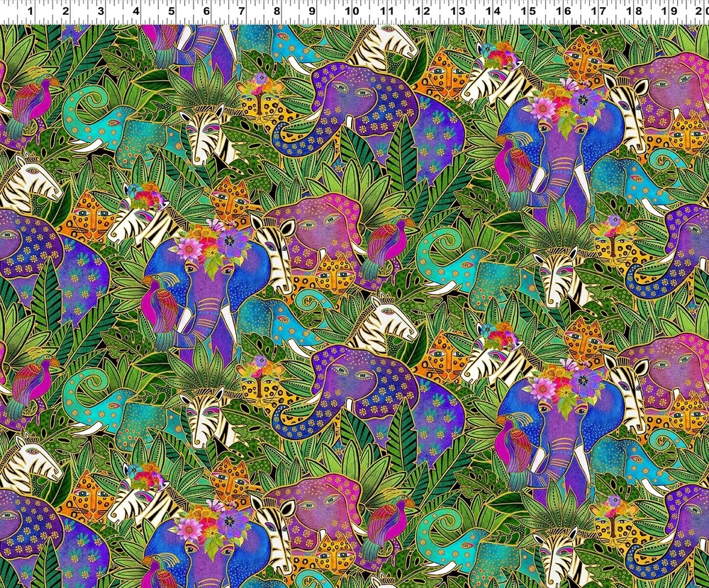
Task: Select the 10 inch ruler mark
Action: (x=351, y=11)
